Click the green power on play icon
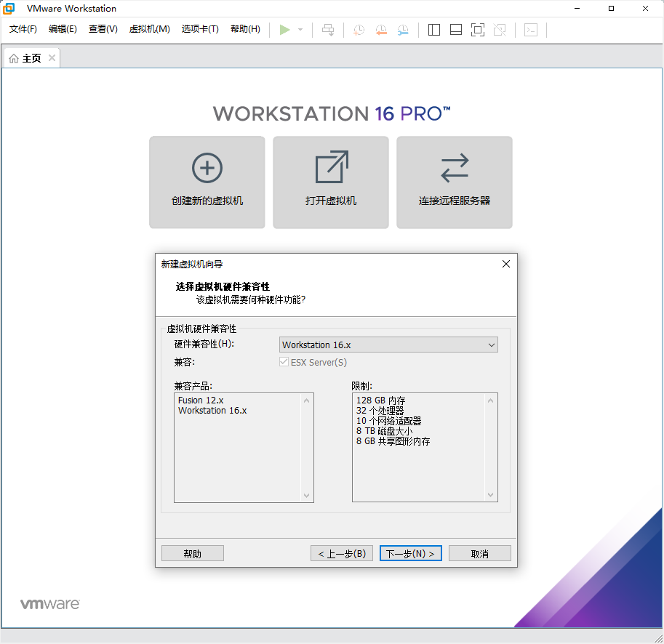 point(284,30)
